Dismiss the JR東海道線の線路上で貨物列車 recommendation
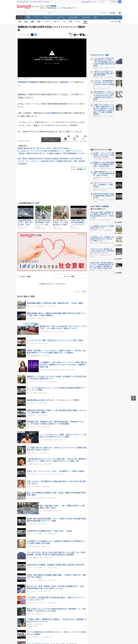 [86, 308]
